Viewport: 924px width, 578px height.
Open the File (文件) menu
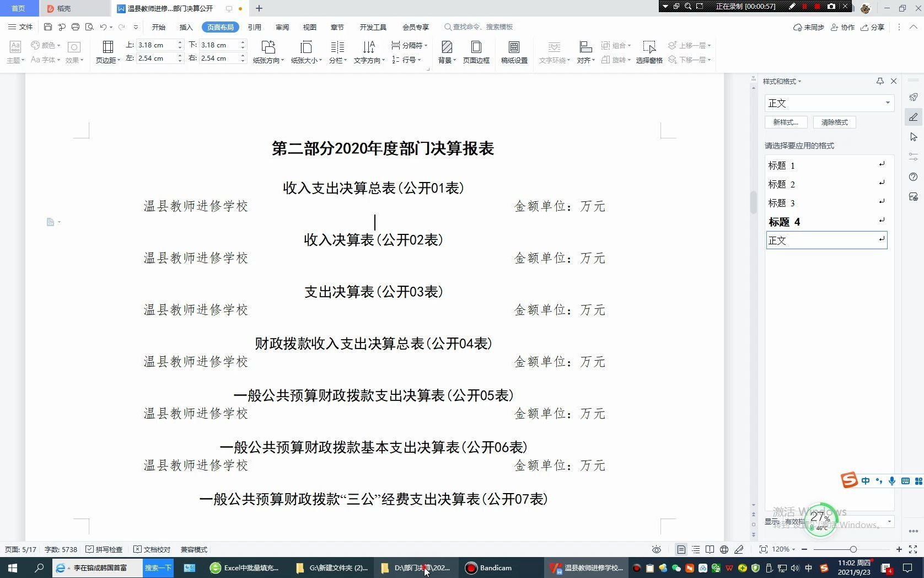(x=20, y=26)
